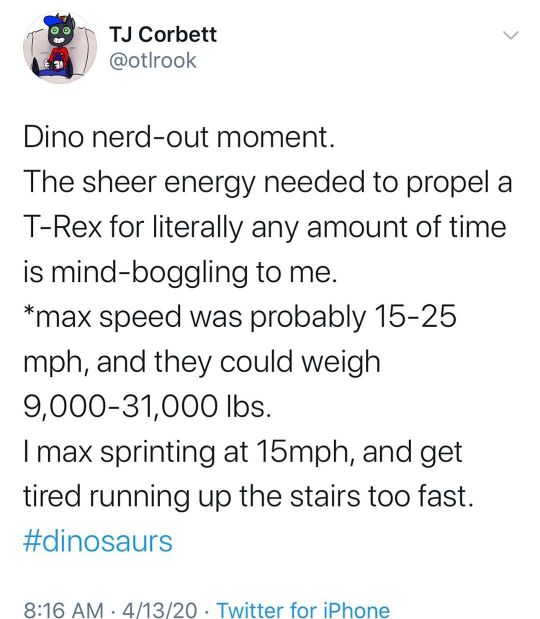Select the 4/13/20 date
The image size is (540, 619).
[160, 609]
